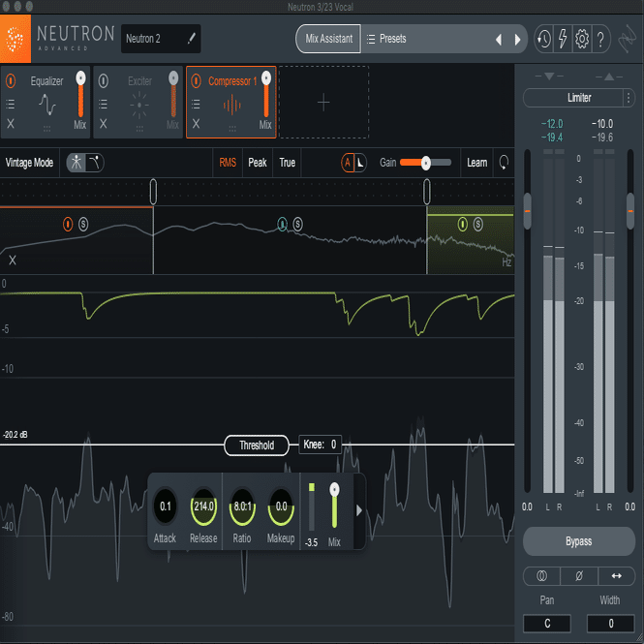Remove the low band X
Viewport: 644px width, 644px height.
tap(13, 260)
